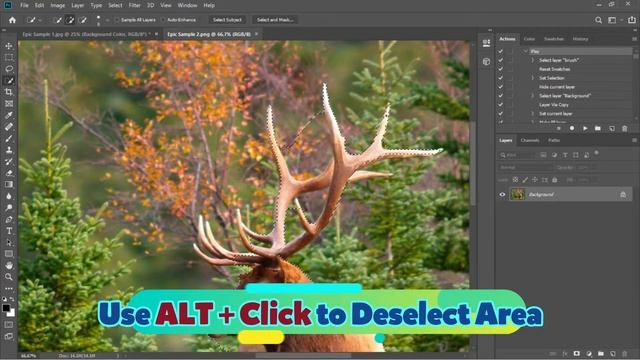Select the Brush tool
Viewport: 640px width, 360px height.
(x=9, y=138)
